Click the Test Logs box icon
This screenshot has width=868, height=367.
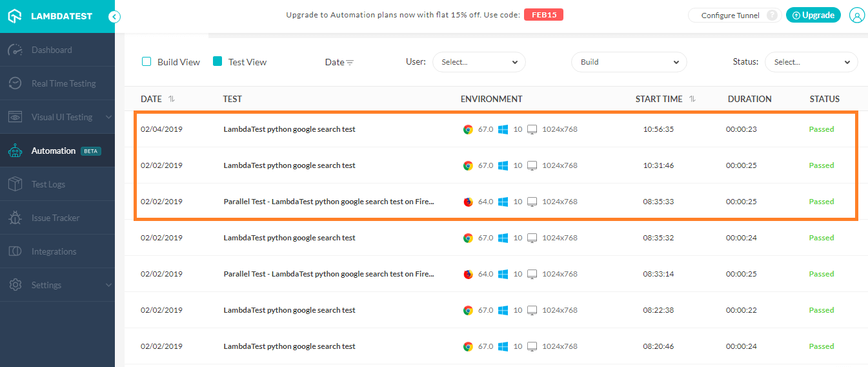point(15,184)
